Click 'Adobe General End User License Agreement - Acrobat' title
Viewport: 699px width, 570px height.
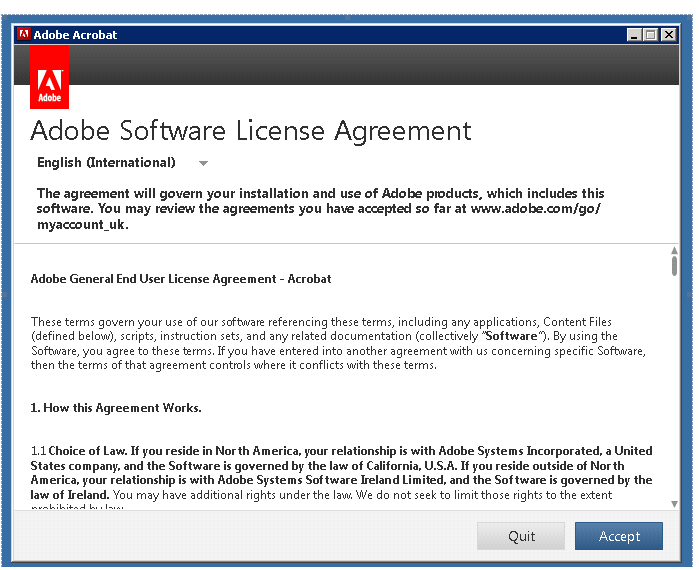[181, 279]
